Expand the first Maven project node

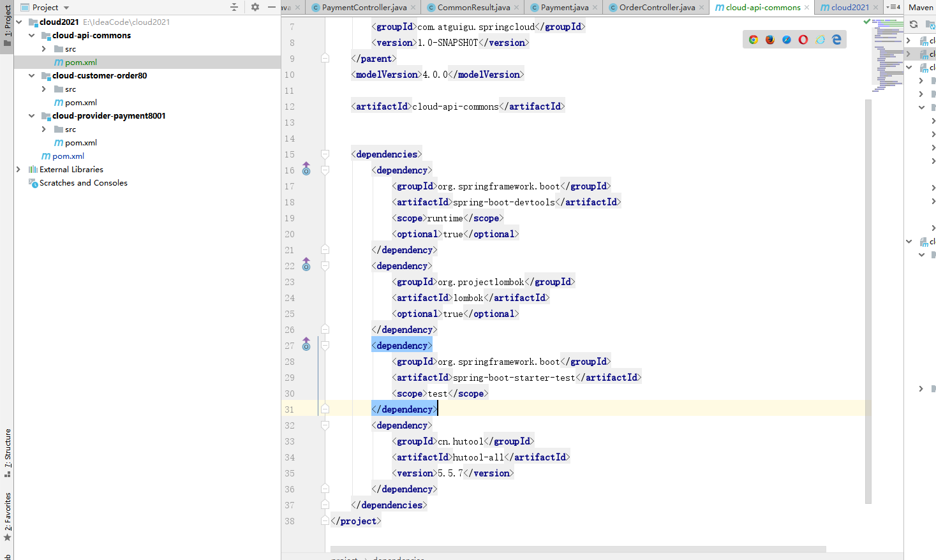coord(909,40)
